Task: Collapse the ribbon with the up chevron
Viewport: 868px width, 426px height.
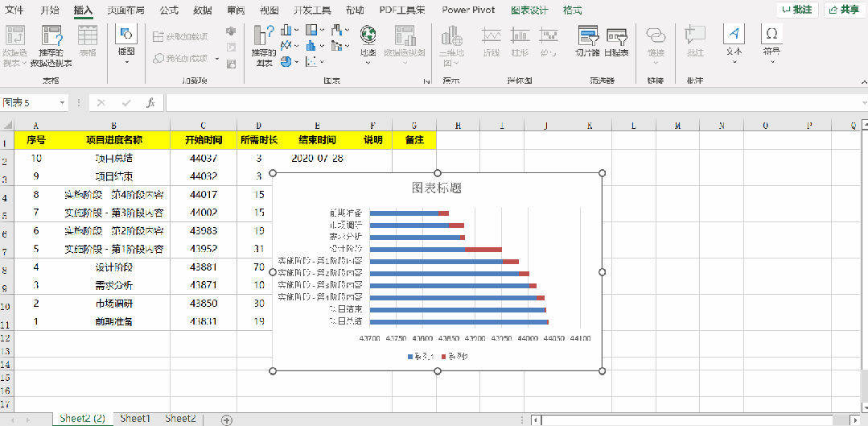Action: 863,81
